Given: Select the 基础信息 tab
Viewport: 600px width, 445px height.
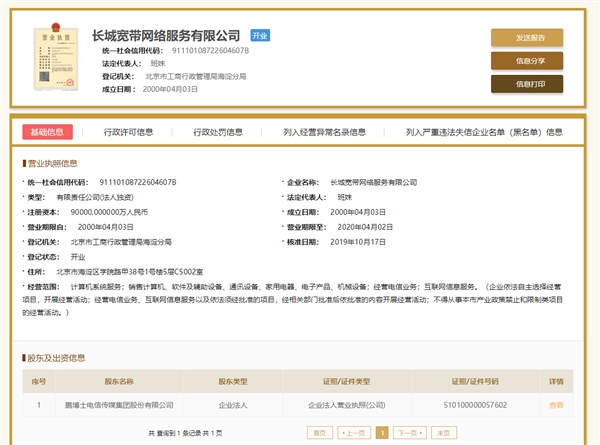Looking at the screenshot, I should coord(47,132).
